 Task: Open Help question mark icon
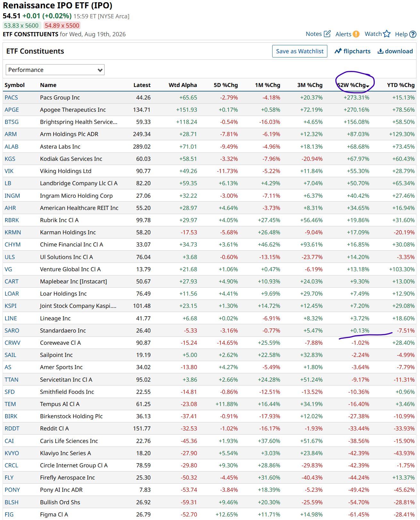coord(413,34)
